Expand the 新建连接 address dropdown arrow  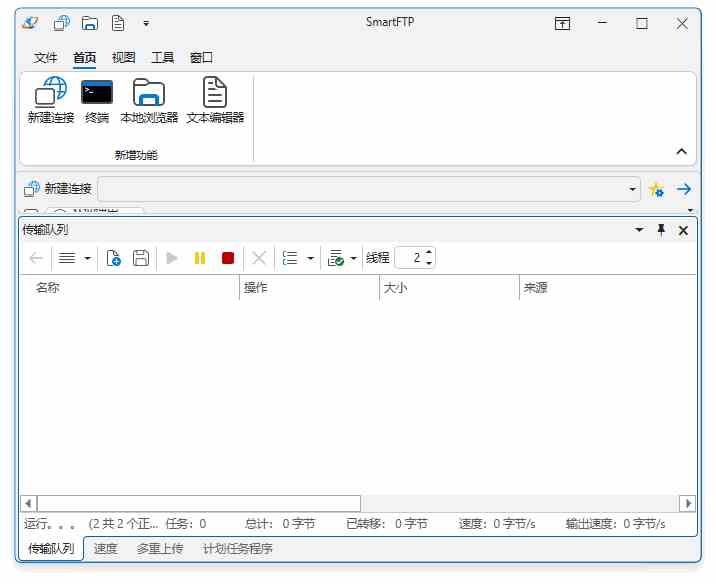pyautogui.click(x=633, y=189)
